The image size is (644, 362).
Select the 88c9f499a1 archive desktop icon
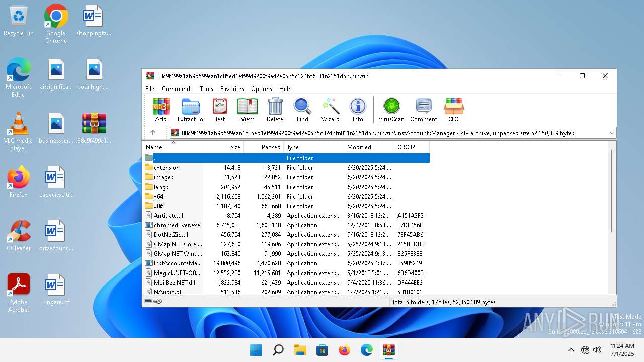coord(94,128)
